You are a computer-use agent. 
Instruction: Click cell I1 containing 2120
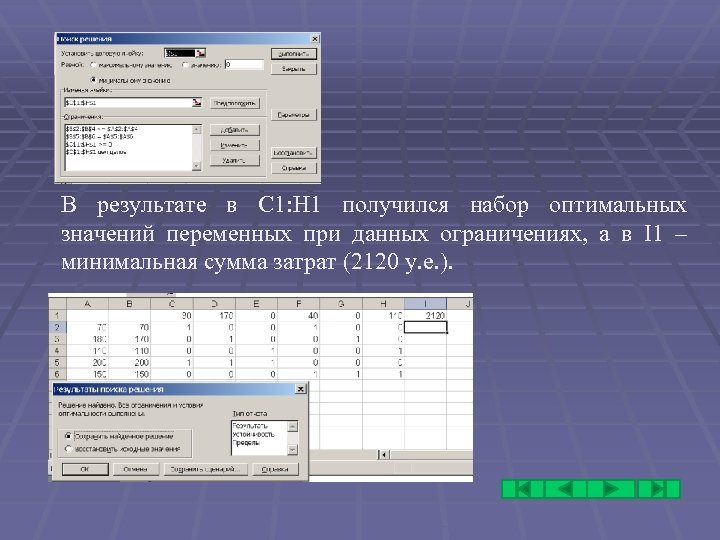425,315
